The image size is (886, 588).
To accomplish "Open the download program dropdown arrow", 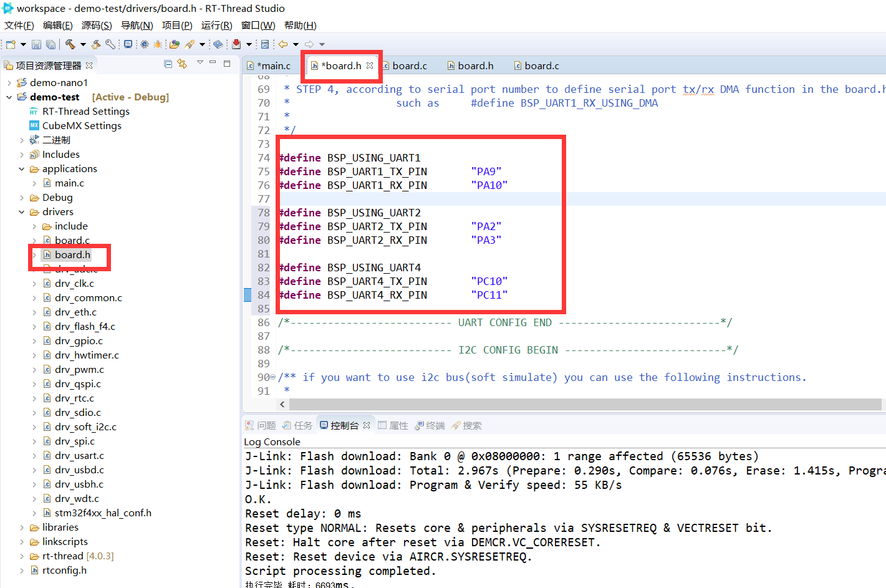I will (249, 44).
